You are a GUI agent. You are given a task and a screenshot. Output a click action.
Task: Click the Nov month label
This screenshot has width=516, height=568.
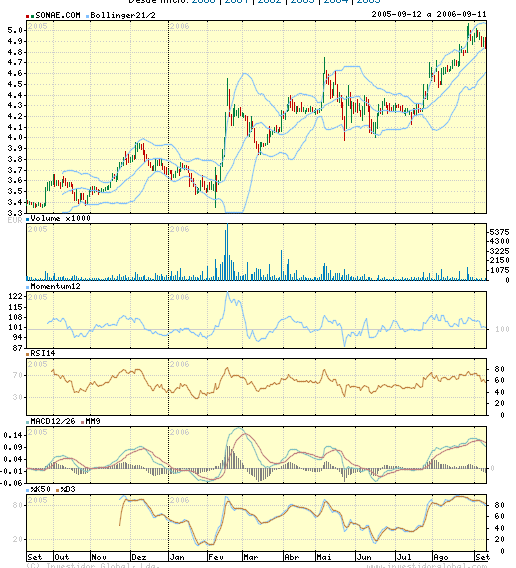[x=99, y=557]
